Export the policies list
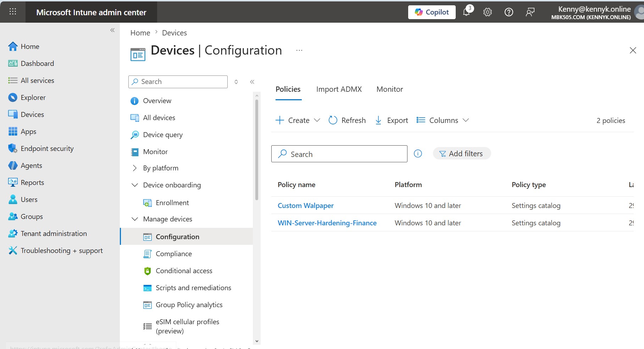This screenshot has width=644, height=349. (392, 120)
